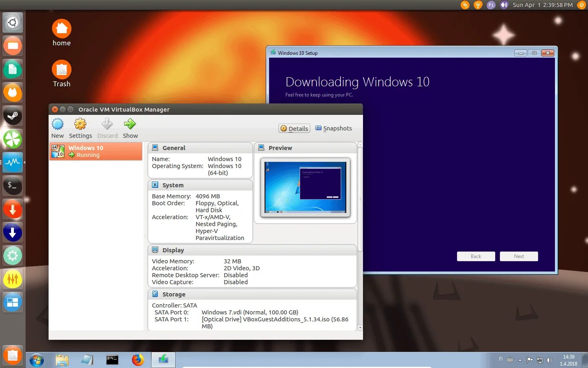The image size is (588, 368).
Task: Open the Ubuntu Wi-Fi indicator
Action: tap(478, 5)
